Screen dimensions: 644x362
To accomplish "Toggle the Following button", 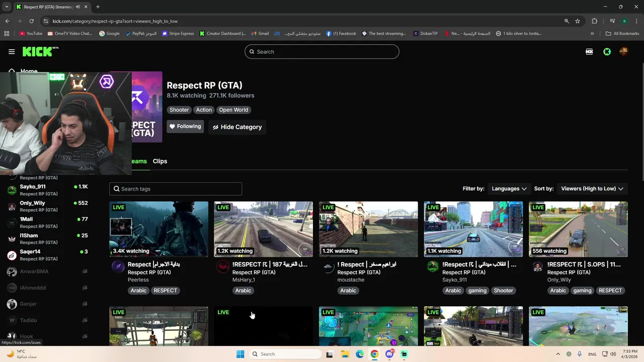I will (x=185, y=127).
